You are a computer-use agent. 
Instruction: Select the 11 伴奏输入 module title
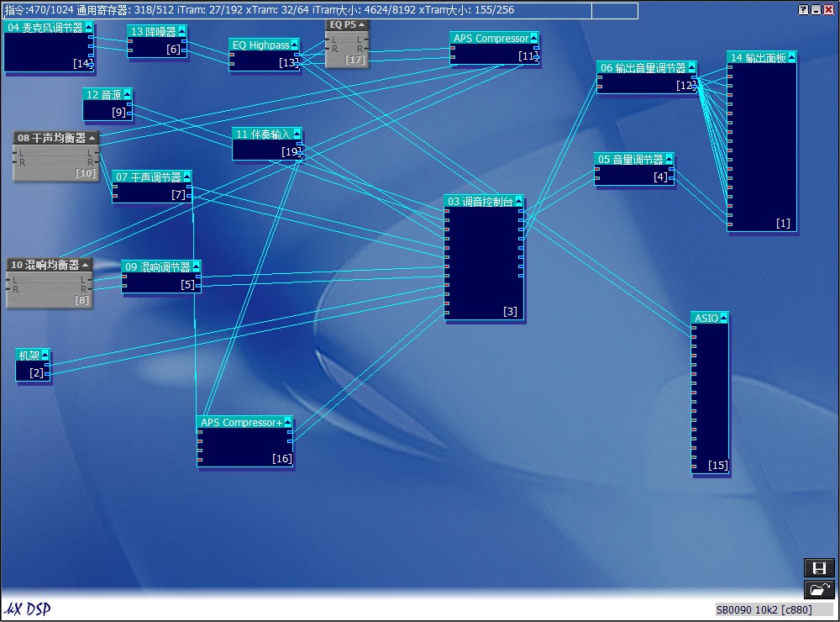(x=262, y=134)
